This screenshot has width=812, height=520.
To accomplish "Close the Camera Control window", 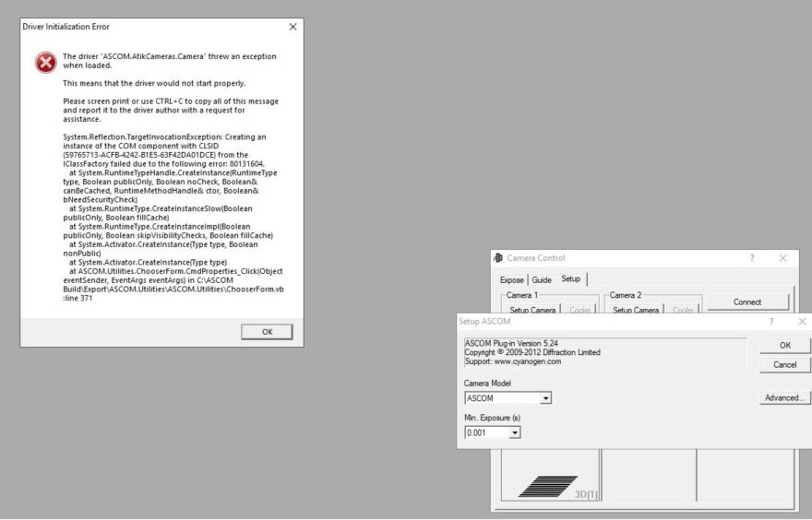I will coord(783,258).
